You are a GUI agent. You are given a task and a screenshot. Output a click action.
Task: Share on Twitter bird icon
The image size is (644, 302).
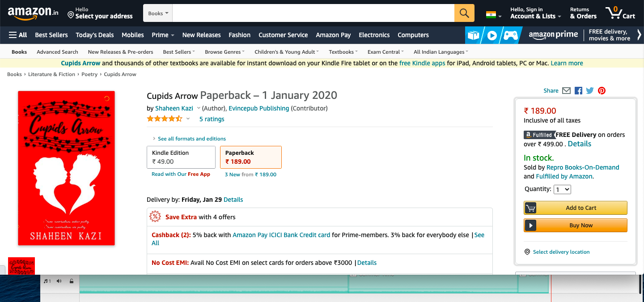point(590,90)
